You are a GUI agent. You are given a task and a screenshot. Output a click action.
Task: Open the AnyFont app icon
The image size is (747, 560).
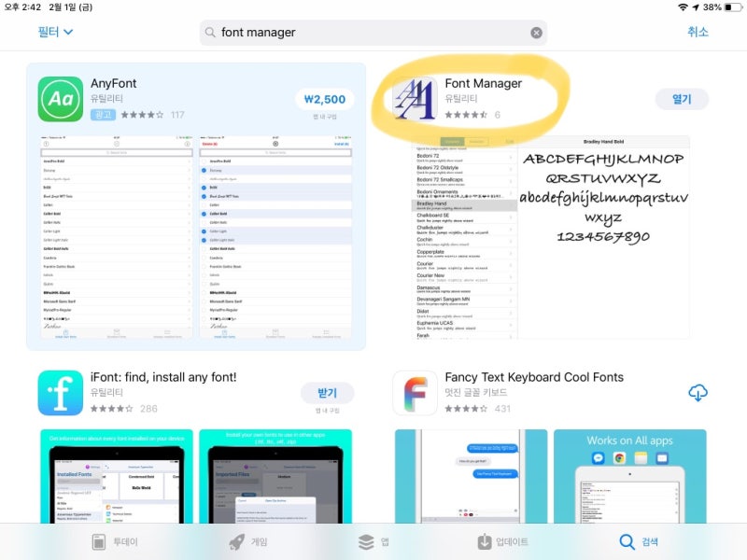pyautogui.click(x=61, y=99)
